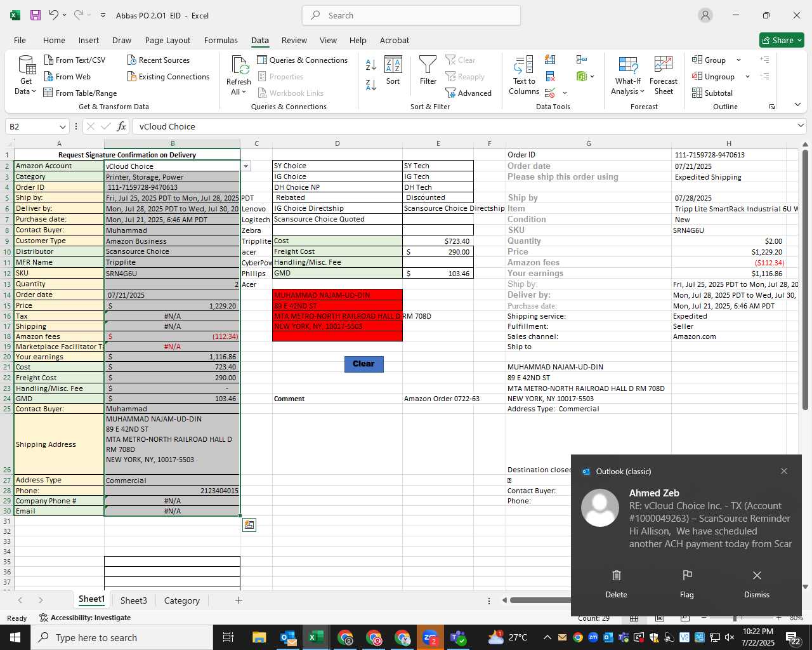
Task: Click the Get Data button
Action: (26, 75)
